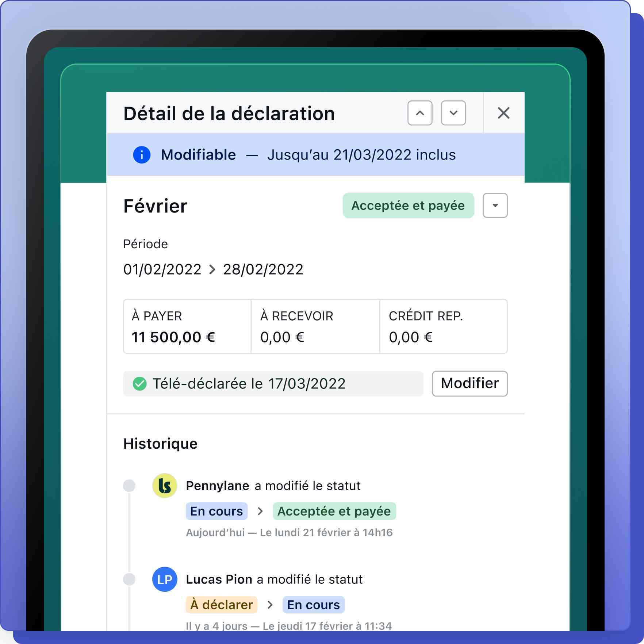Click the Acceptée et payée status badge
The height and width of the screenshot is (644, 644).
pos(408,206)
